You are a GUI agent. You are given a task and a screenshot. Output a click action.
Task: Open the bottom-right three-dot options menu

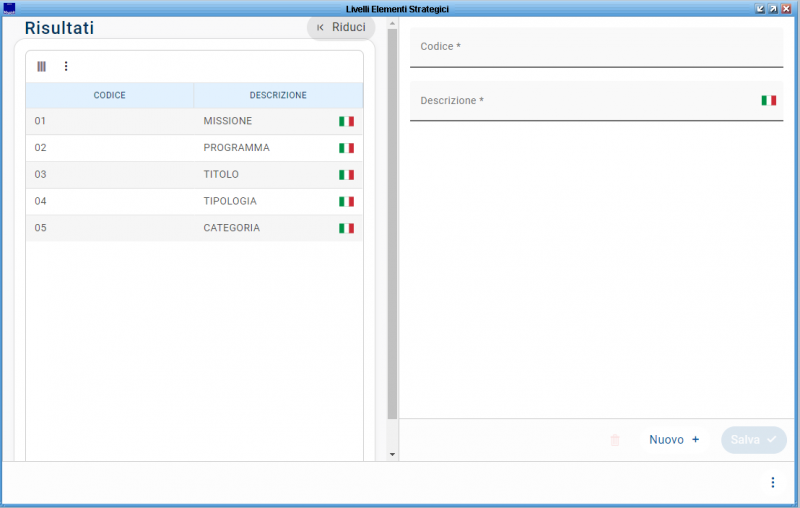[x=772, y=483]
